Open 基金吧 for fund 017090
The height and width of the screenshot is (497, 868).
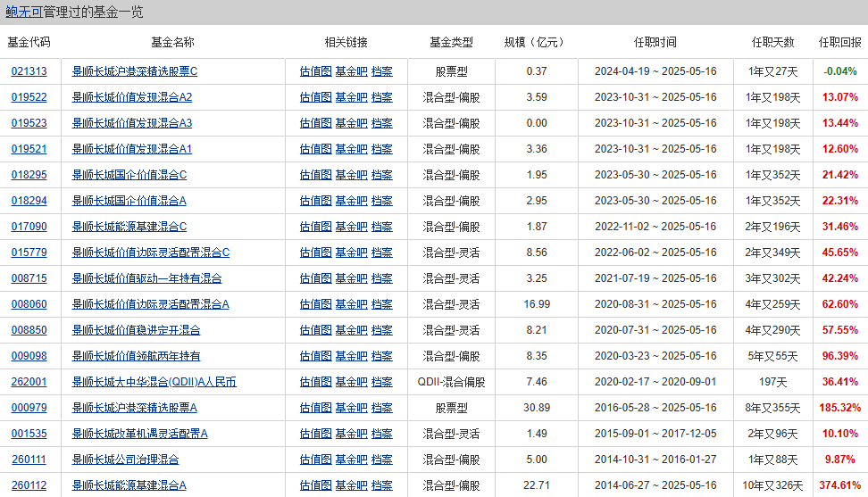click(x=351, y=227)
